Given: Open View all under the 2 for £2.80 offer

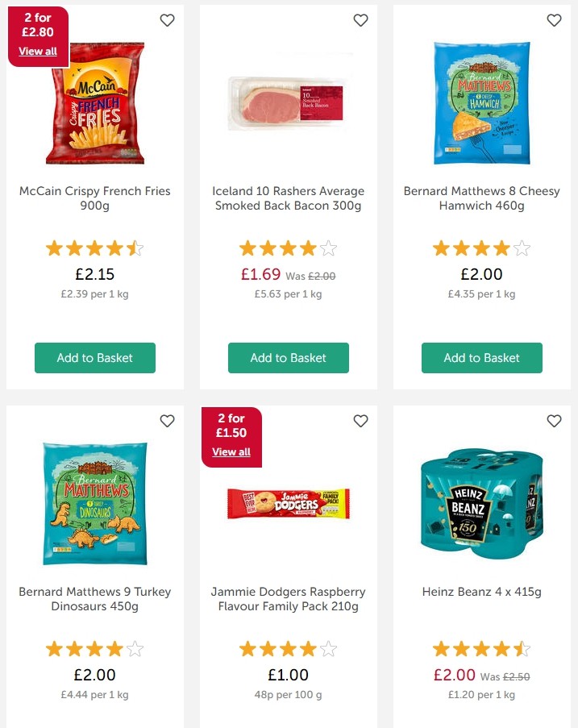Looking at the screenshot, I should coord(38,51).
